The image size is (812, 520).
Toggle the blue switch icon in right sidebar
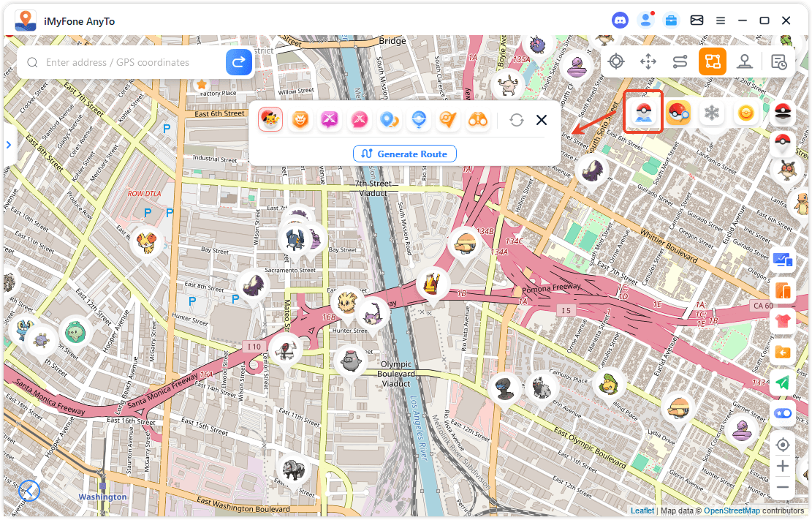(783, 413)
